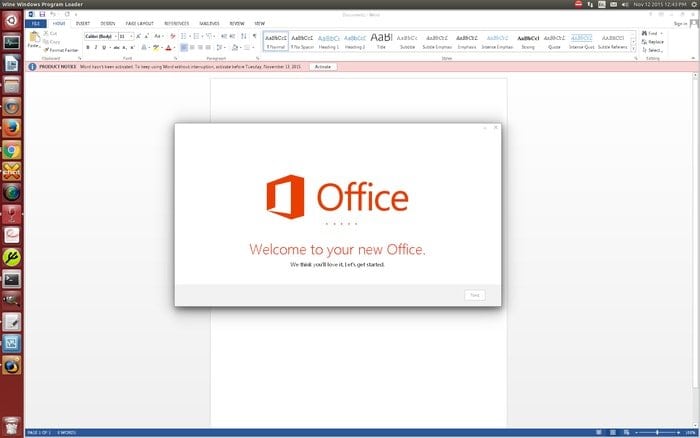
Task: Align text left
Action: click(x=184, y=47)
